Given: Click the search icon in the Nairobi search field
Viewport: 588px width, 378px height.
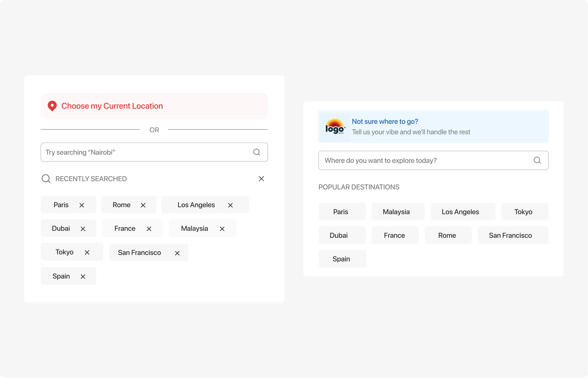Looking at the screenshot, I should (x=256, y=152).
